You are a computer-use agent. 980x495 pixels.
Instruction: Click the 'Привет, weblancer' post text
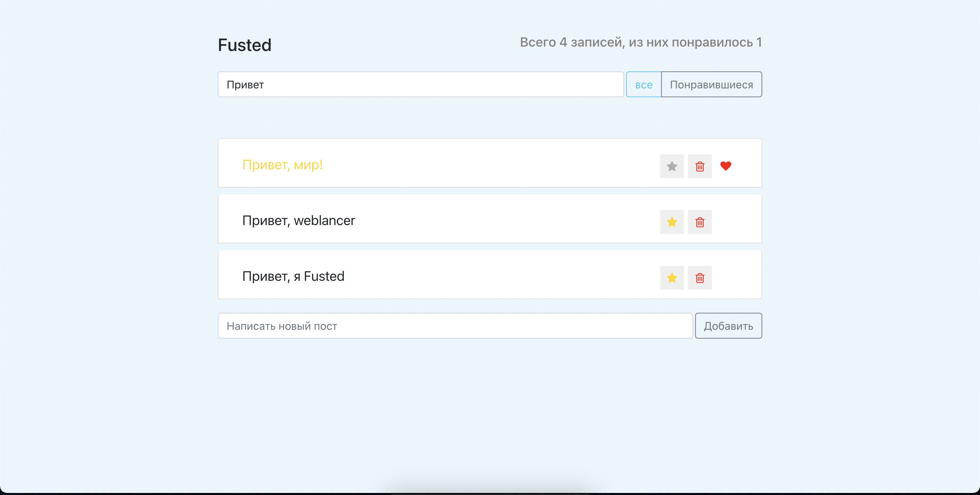(299, 221)
